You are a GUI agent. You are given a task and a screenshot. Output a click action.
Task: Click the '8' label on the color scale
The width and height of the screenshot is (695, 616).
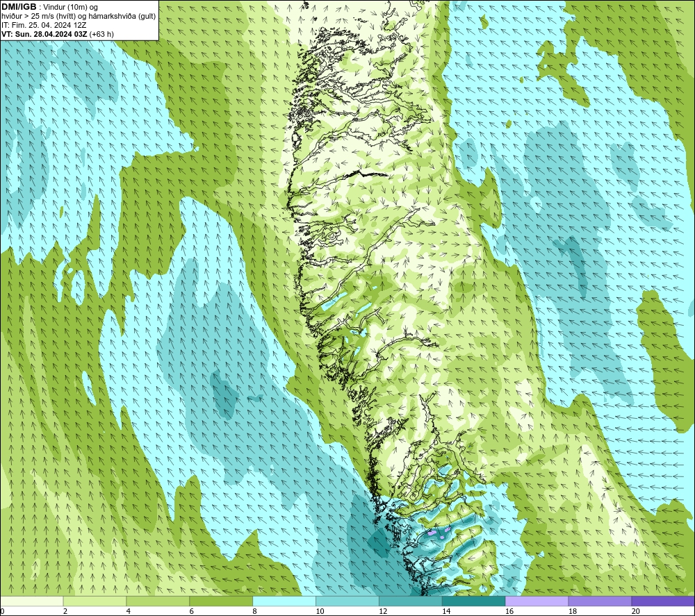click(255, 611)
